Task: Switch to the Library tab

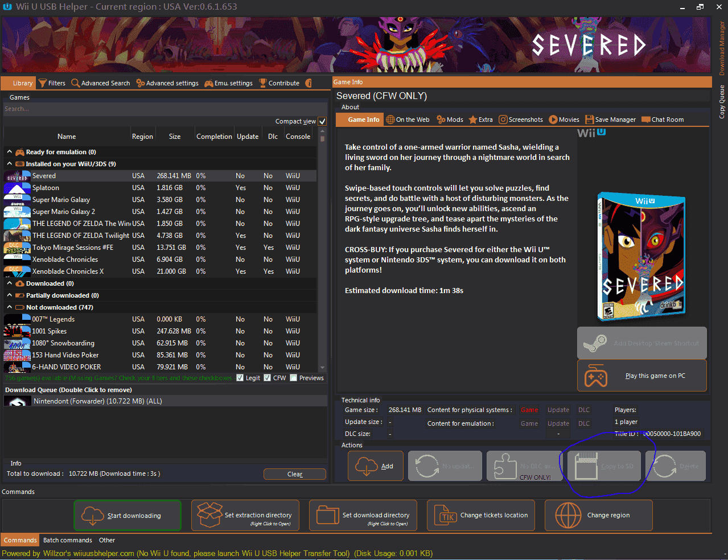Action: pyautogui.click(x=19, y=83)
